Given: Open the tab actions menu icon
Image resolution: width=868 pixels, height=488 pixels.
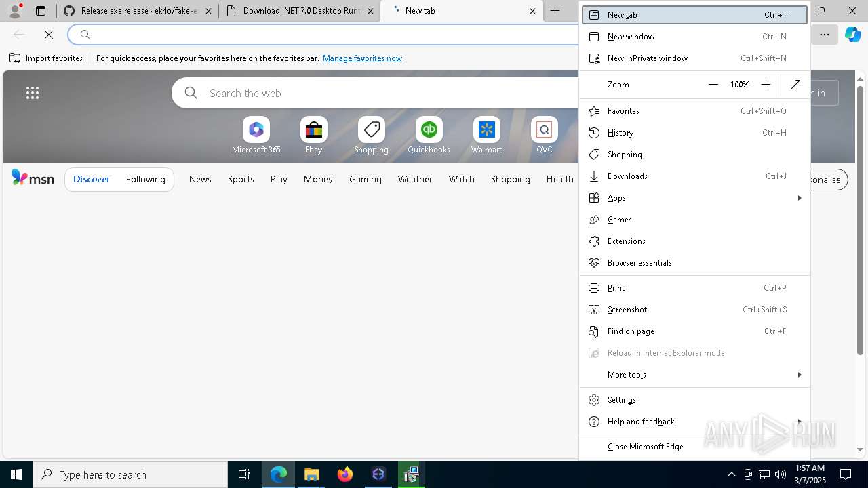Looking at the screenshot, I should tap(41, 11).
